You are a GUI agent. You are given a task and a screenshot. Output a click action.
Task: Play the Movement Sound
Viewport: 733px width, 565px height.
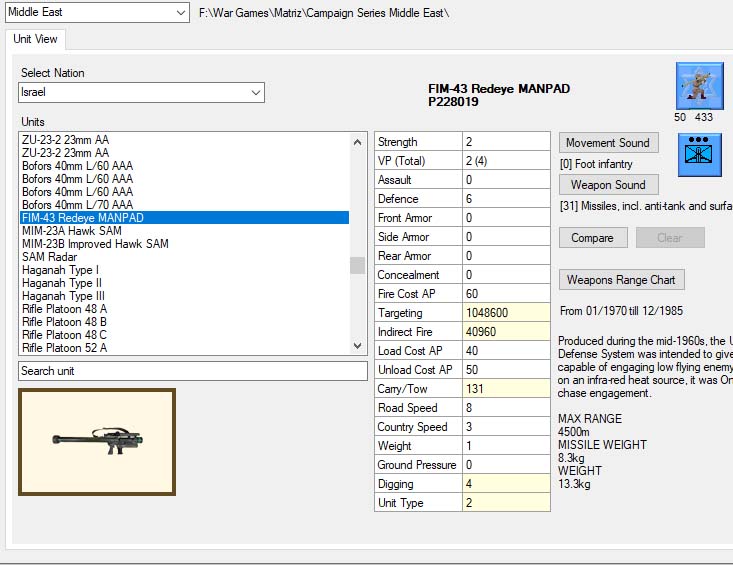[x=609, y=143]
